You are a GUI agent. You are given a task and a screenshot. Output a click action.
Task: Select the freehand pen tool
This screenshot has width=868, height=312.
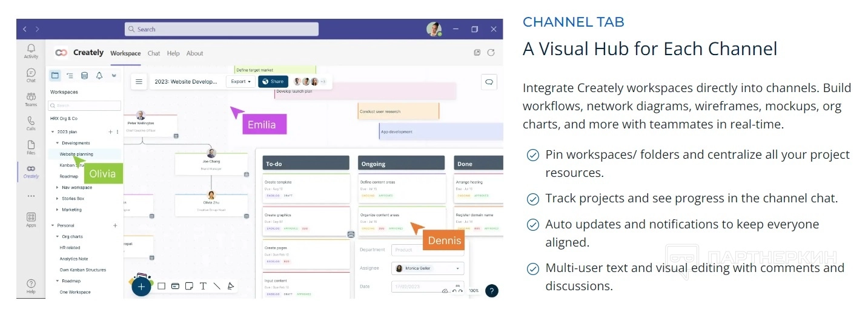click(x=231, y=286)
